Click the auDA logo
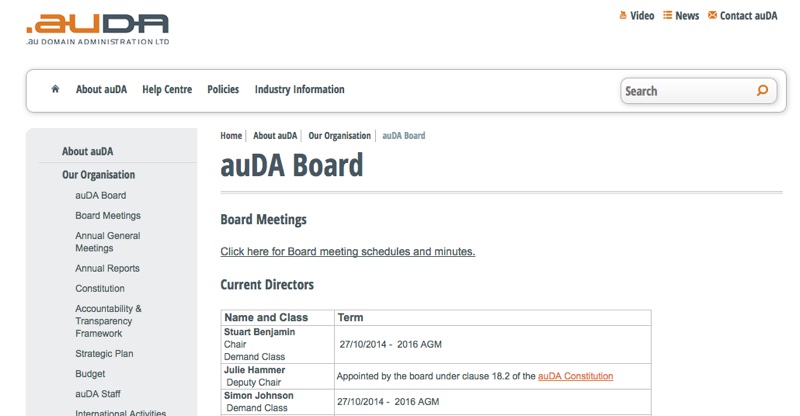 click(x=97, y=30)
